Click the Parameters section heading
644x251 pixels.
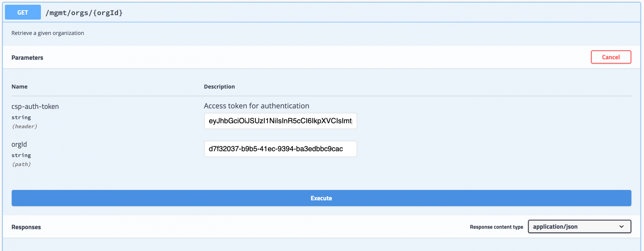click(x=27, y=58)
